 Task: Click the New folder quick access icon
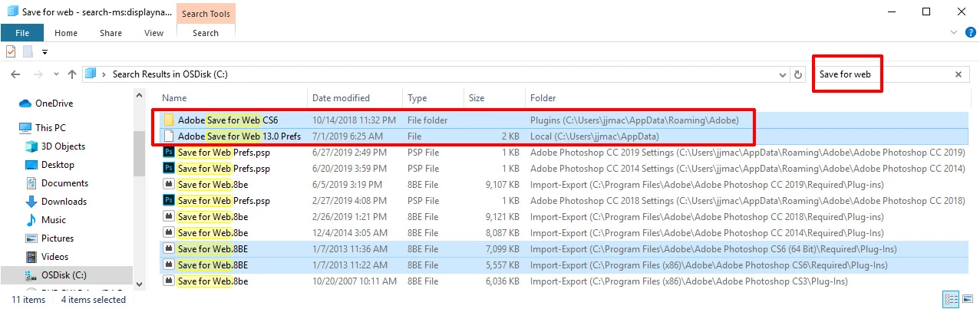[x=28, y=51]
